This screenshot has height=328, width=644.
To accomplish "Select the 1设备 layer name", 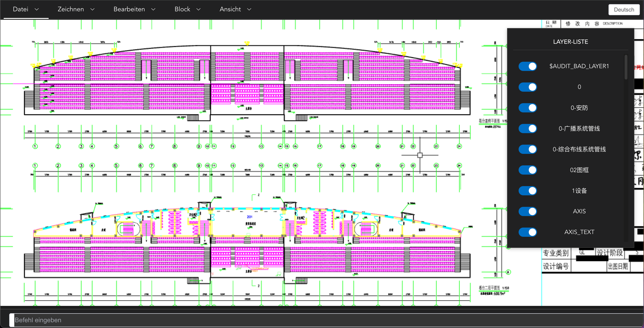I will [579, 191].
